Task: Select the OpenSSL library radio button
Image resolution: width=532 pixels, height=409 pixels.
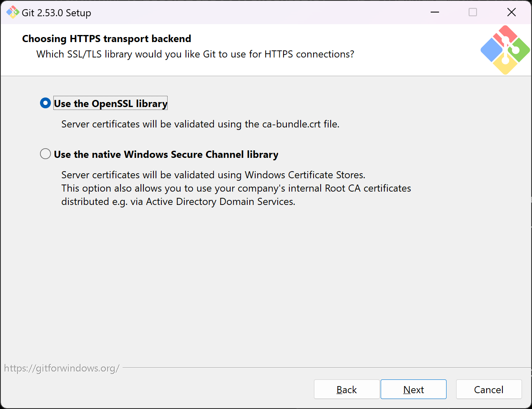Action: (x=45, y=103)
